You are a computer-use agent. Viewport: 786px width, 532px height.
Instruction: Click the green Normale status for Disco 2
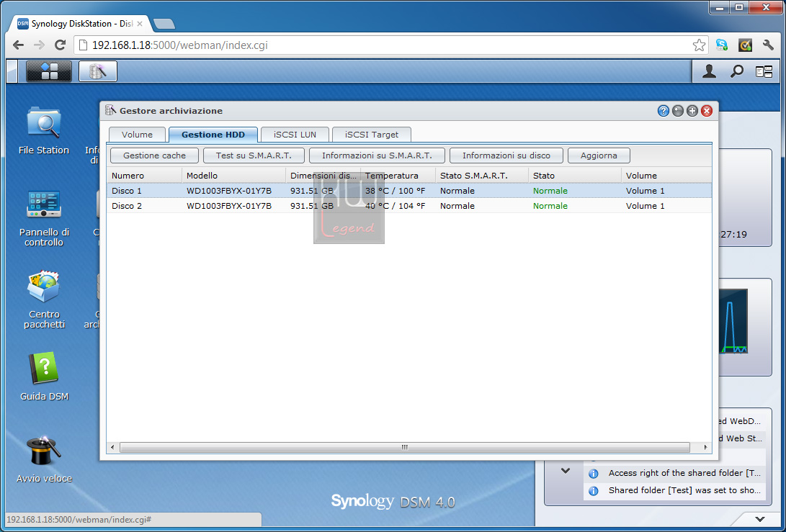[550, 206]
